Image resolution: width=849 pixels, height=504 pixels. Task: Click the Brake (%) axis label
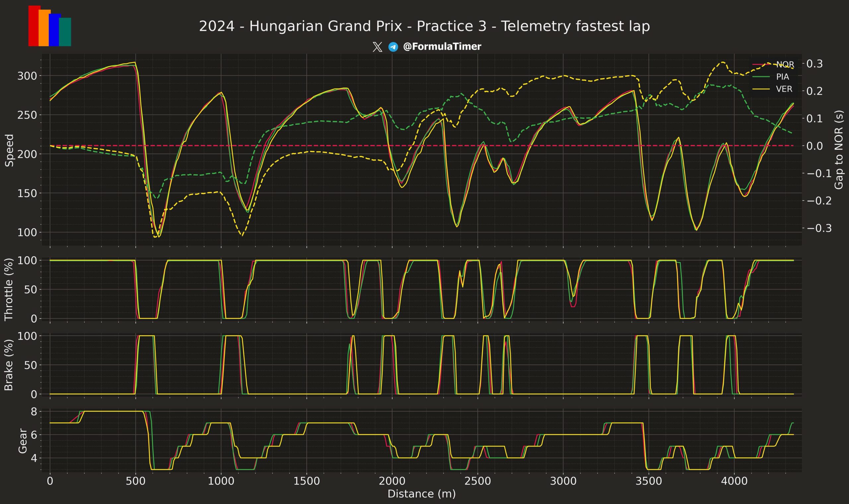point(9,365)
